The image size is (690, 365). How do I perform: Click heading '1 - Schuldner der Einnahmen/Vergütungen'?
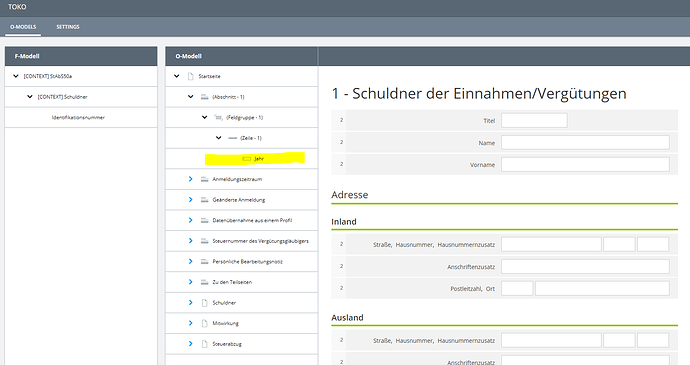coord(479,93)
